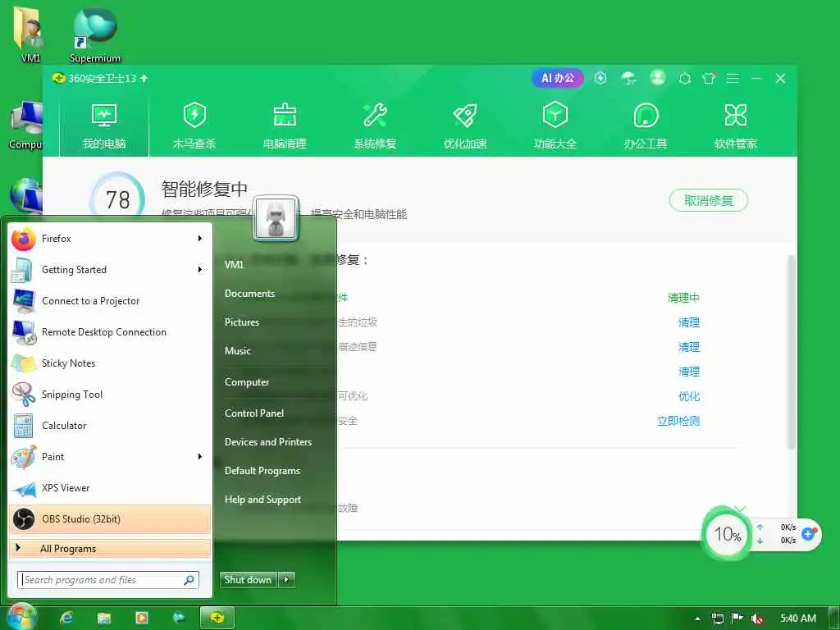Screen dimensions: 840x630
Task: Expand Firefox jump list arrow
Action: coord(200,239)
